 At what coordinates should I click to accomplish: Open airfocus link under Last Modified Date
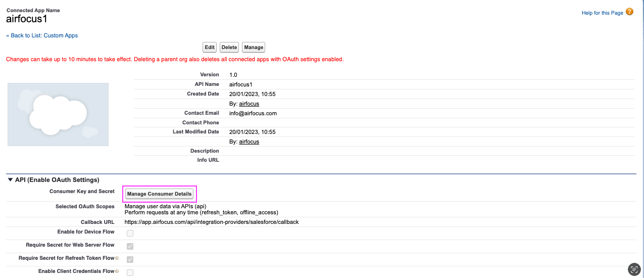click(249, 142)
